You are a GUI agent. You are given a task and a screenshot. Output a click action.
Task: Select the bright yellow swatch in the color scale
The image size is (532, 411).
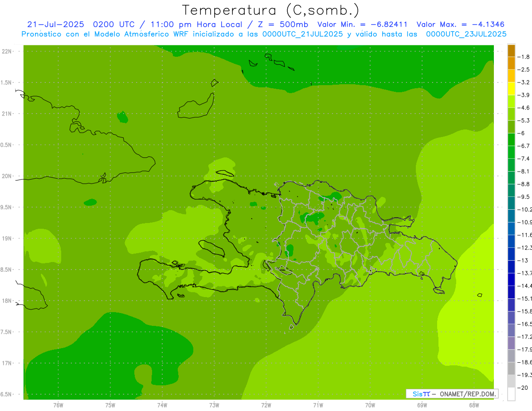point(511,89)
